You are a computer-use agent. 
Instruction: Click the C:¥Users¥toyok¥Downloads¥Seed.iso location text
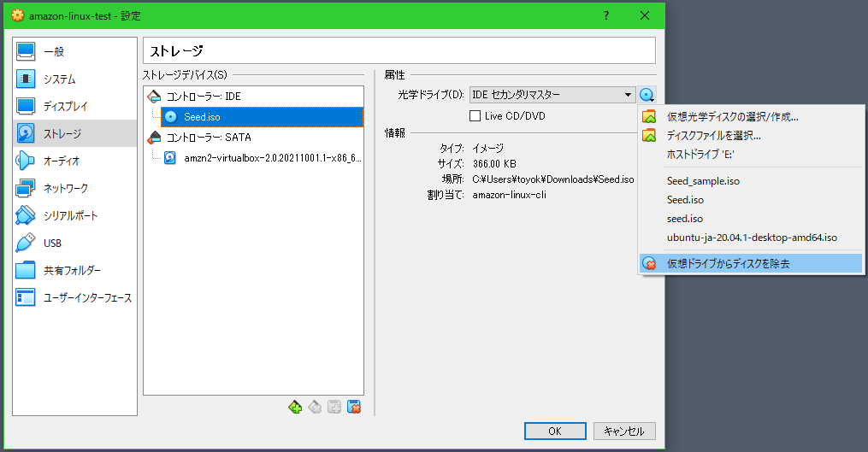tap(553, 179)
